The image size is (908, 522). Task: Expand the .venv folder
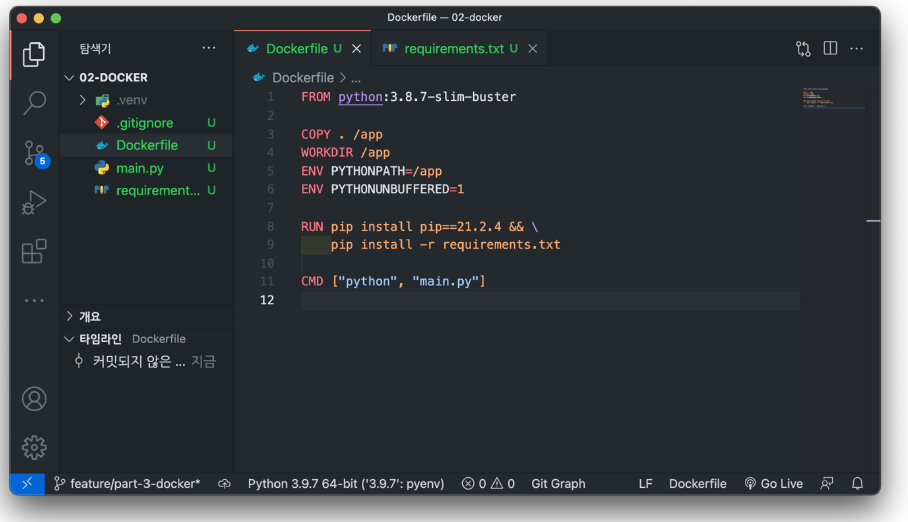coord(83,100)
